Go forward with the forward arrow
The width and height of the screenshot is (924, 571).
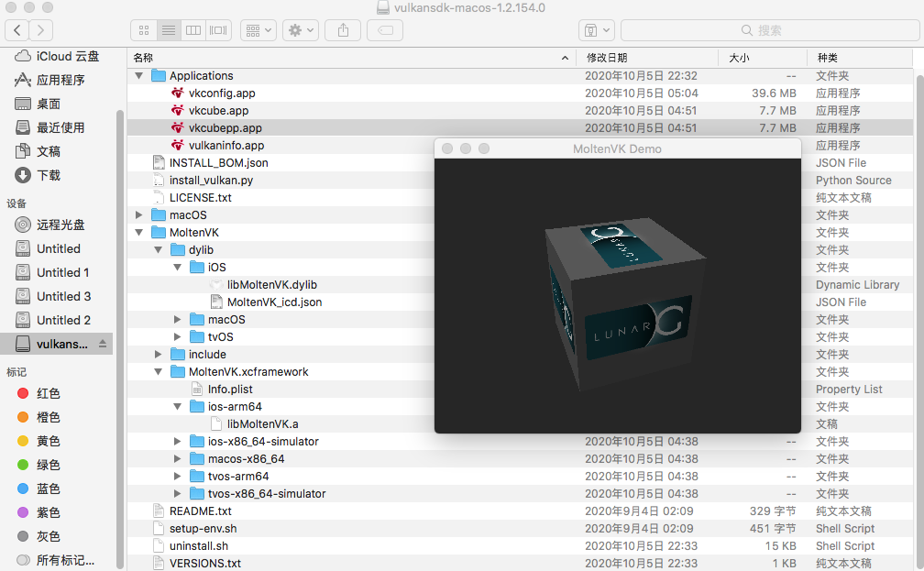click(x=40, y=30)
